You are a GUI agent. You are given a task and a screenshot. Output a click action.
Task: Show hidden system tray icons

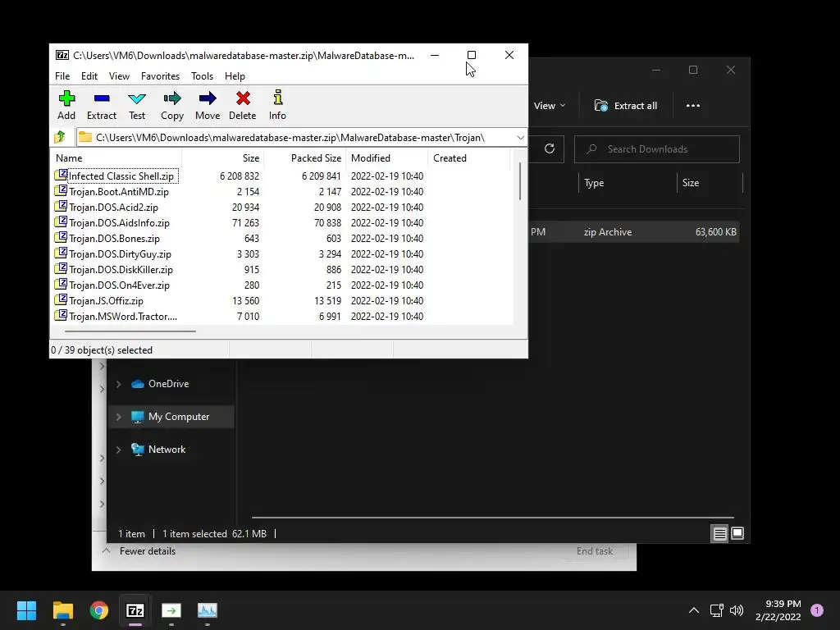point(694,610)
